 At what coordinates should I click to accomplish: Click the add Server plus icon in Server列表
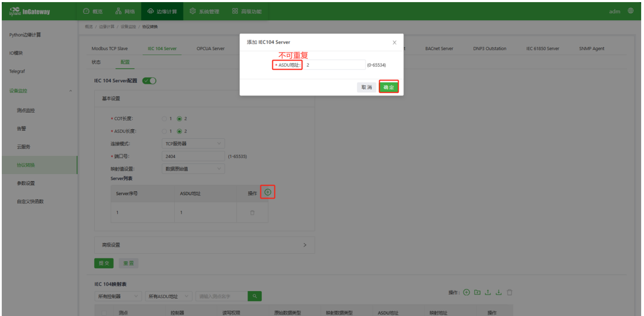coord(268,192)
